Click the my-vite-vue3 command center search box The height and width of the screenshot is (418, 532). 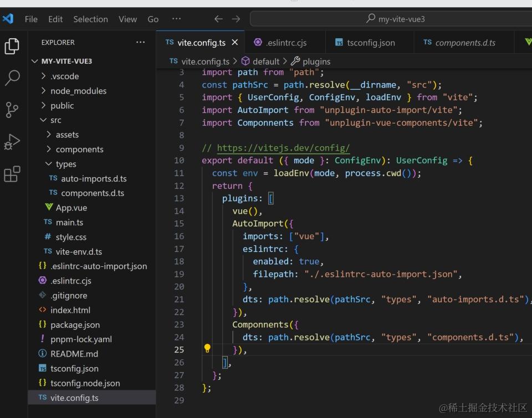391,19
